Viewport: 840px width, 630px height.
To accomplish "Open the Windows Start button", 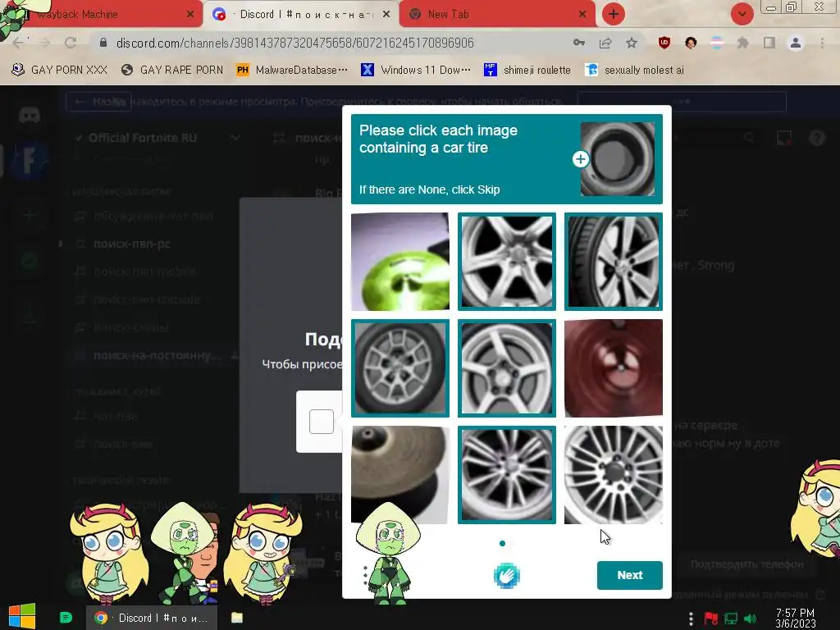I will coord(22,617).
